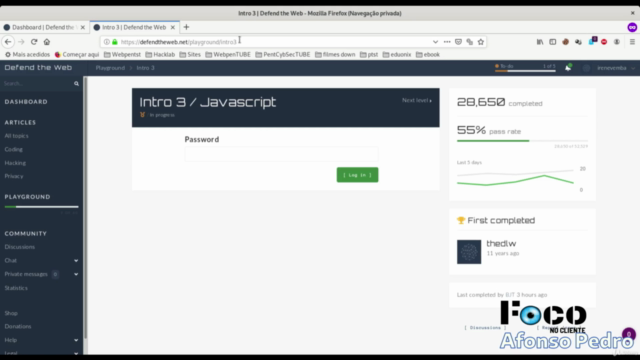The height and width of the screenshot is (360, 640).
Task: Open the address bar history dropdown arrow
Action: point(435,42)
